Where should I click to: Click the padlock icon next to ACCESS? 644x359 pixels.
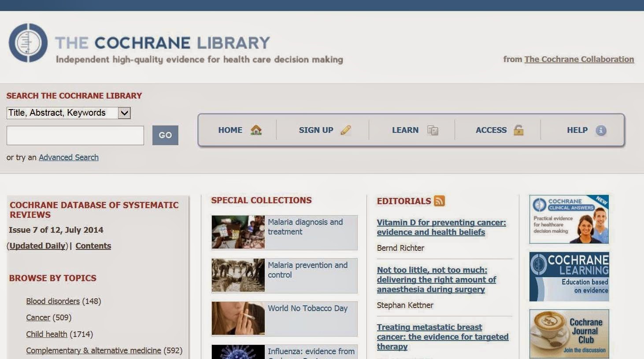point(518,130)
